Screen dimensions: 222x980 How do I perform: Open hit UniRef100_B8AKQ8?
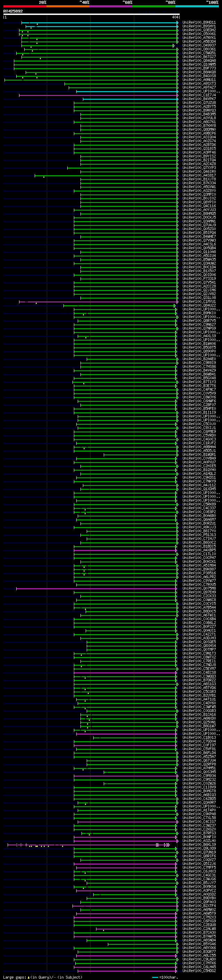click(199, 72)
